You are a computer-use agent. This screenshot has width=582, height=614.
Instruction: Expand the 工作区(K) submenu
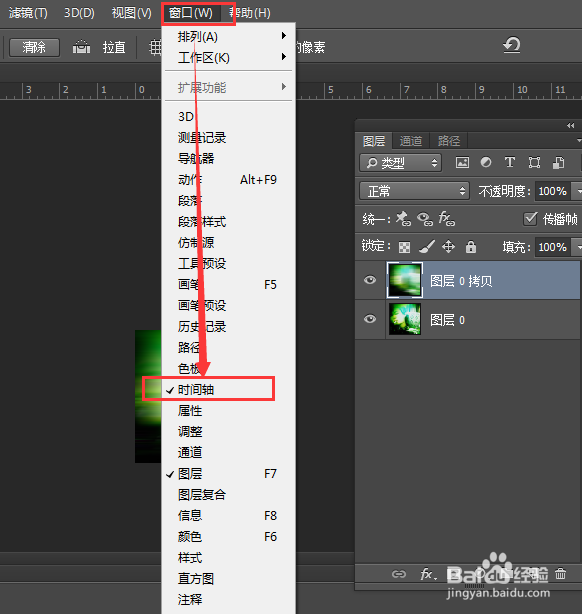[x=228, y=58]
